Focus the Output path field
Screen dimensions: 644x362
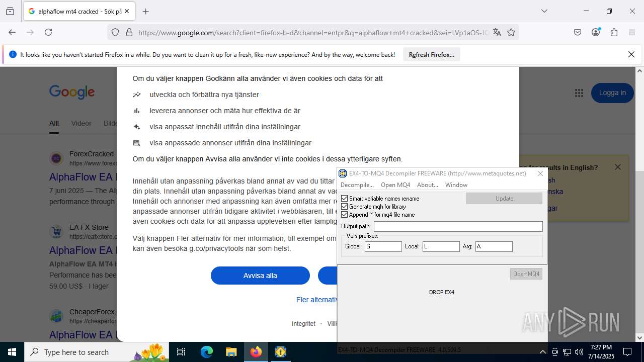coord(458,226)
